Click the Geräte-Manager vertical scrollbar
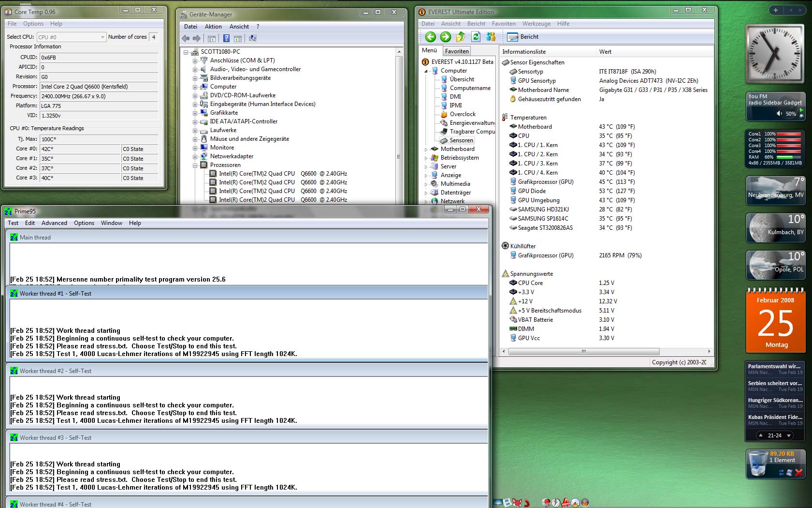Viewport: 812px width, 508px height. [399, 126]
